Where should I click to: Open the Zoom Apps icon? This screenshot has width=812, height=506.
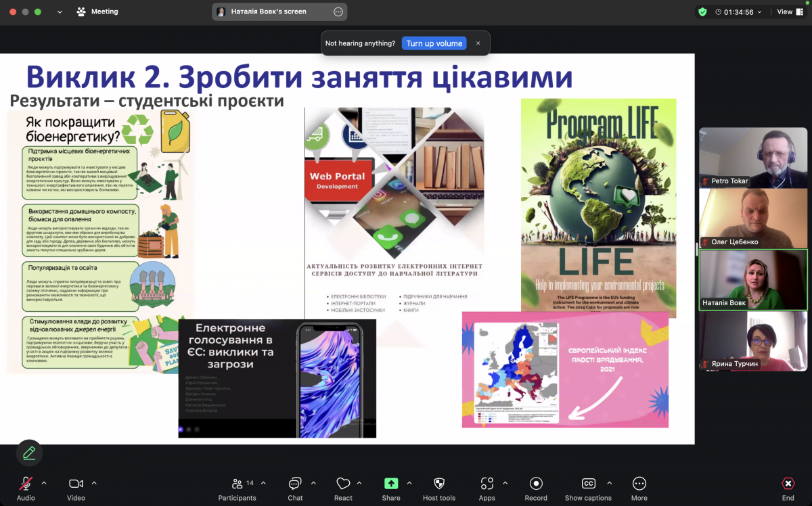click(x=487, y=484)
